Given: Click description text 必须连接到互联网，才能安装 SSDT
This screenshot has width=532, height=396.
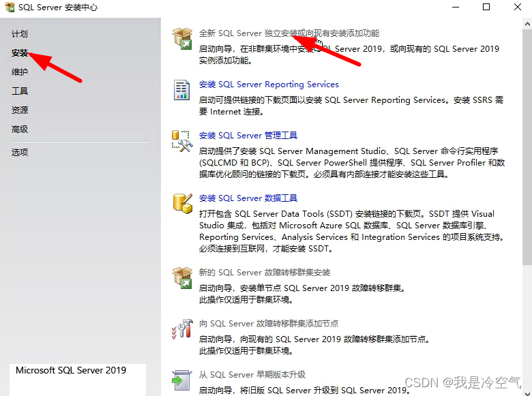Looking at the screenshot, I should (266, 249).
